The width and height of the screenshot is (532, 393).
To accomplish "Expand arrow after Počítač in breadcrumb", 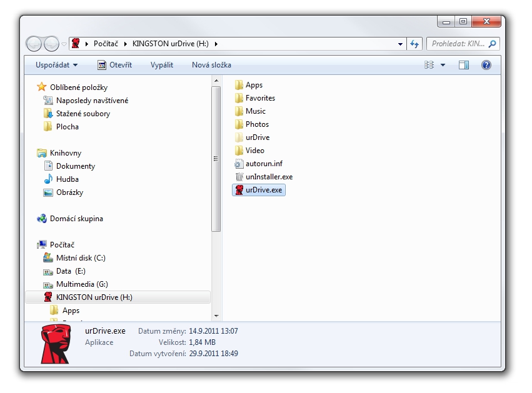I will 125,44.
